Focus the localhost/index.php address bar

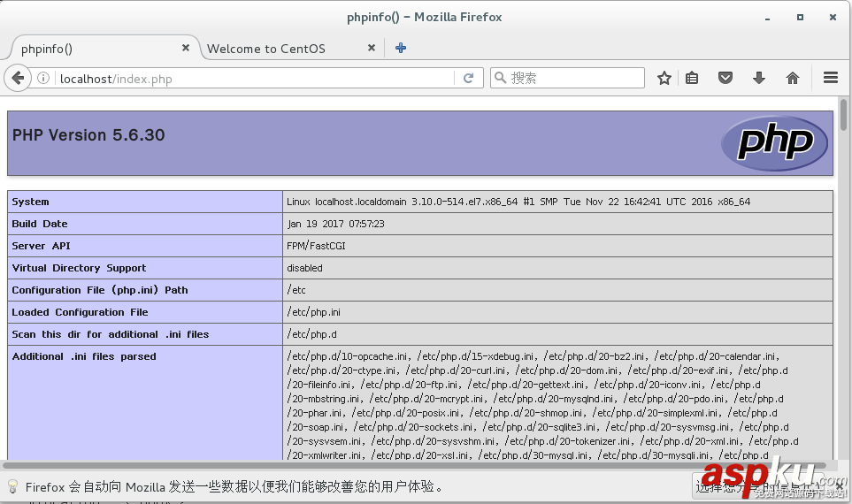[x=256, y=79]
